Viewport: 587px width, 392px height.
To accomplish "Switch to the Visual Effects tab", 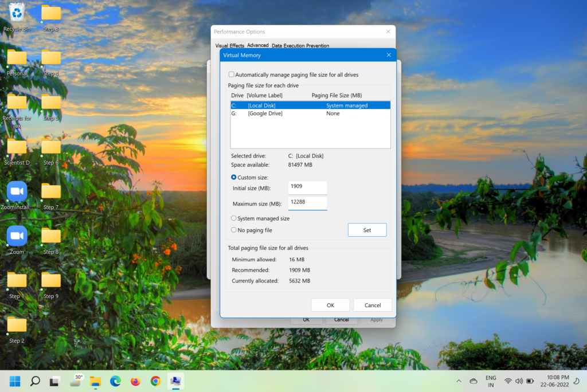I will coord(229,45).
